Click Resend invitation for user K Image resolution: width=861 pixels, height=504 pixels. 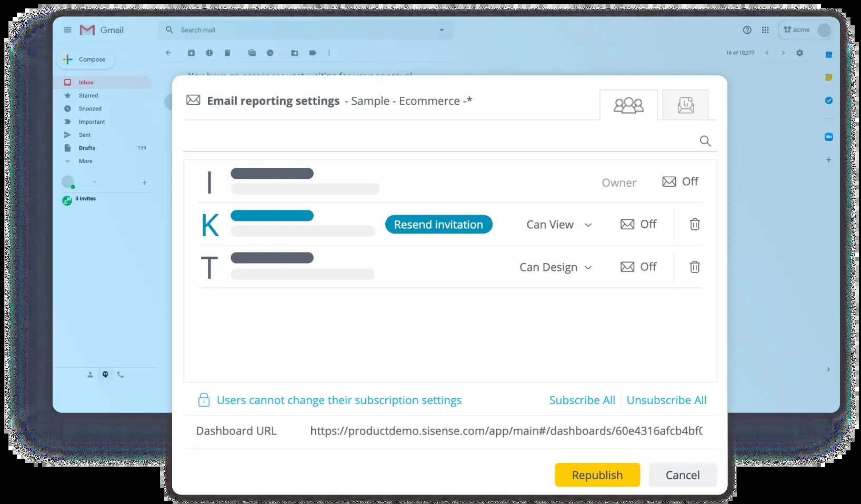pos(438,225)
